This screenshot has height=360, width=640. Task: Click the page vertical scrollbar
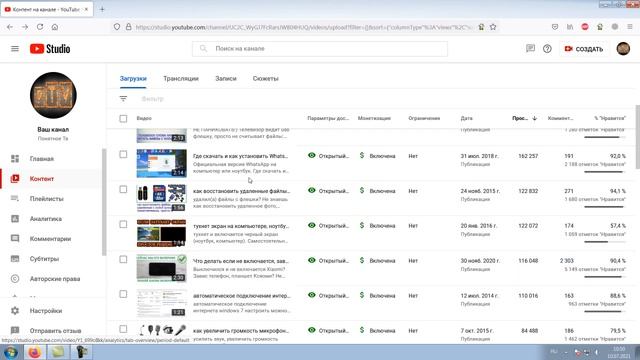coord(638,137)
